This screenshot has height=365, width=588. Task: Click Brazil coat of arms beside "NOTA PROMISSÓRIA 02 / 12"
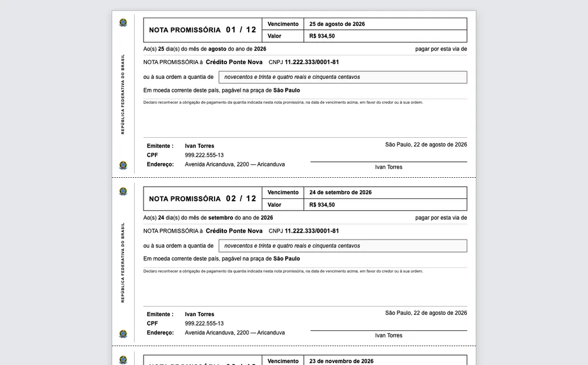[123, 191]
